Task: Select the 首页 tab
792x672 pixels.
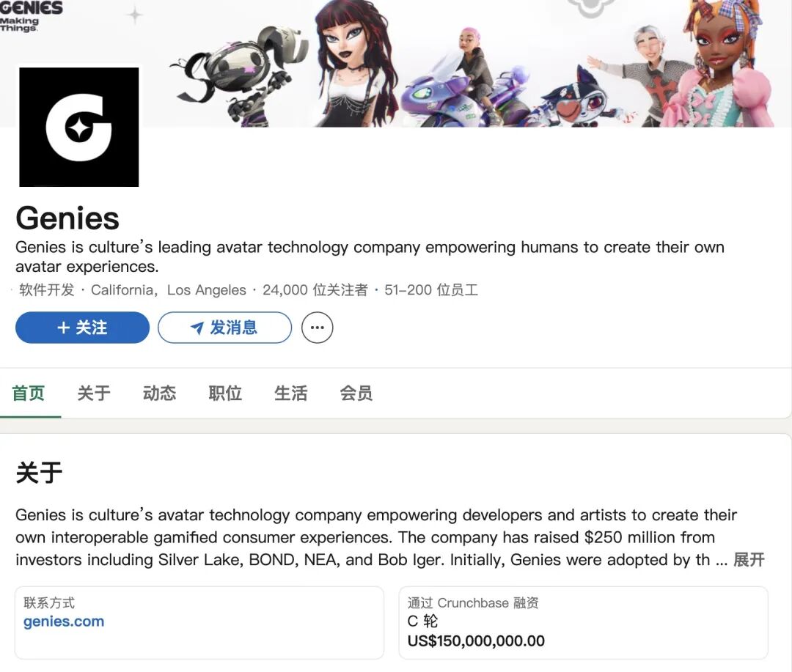Action: click(x=29, y=393)
